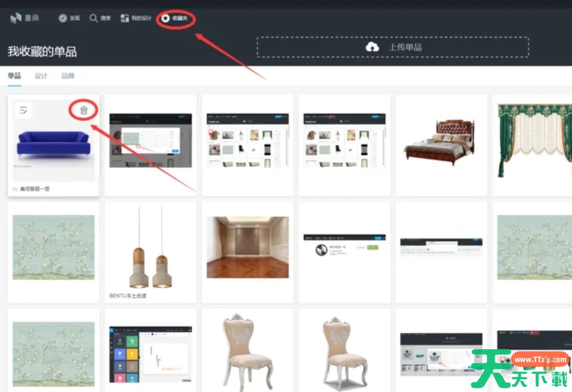
Task: Open the 收藏夹 favorites star icon
Action: [x=166, y=18]
